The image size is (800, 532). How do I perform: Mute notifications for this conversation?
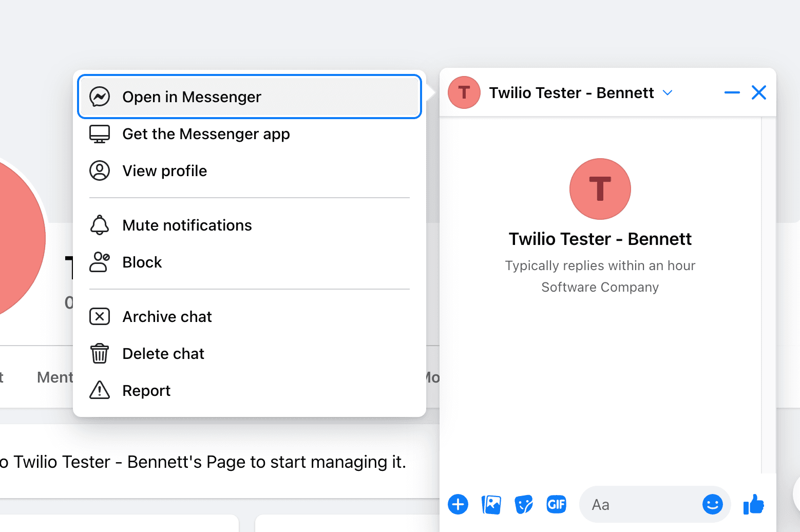pyautogui.click(x=187, y=225)
